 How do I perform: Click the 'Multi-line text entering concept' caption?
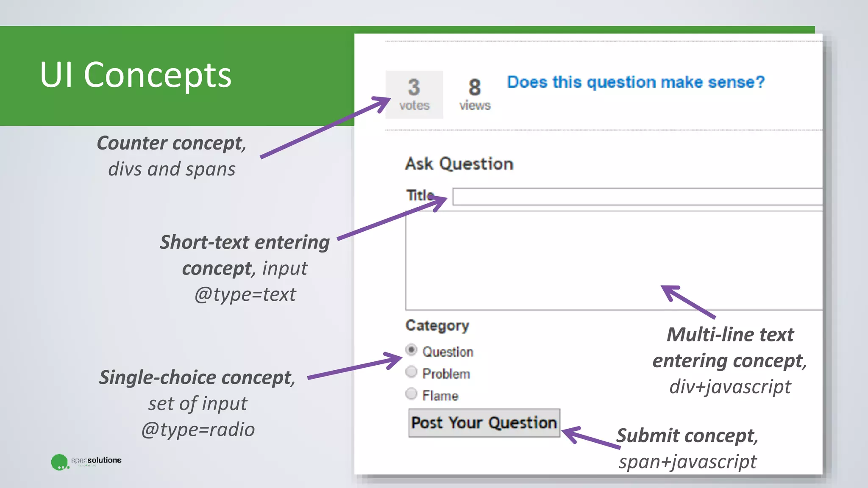coord(730,360)
